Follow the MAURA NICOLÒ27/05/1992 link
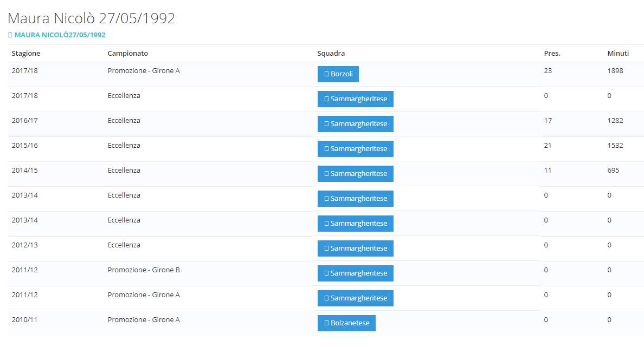The width and height of the screenshot is (644, 347). 60,35
